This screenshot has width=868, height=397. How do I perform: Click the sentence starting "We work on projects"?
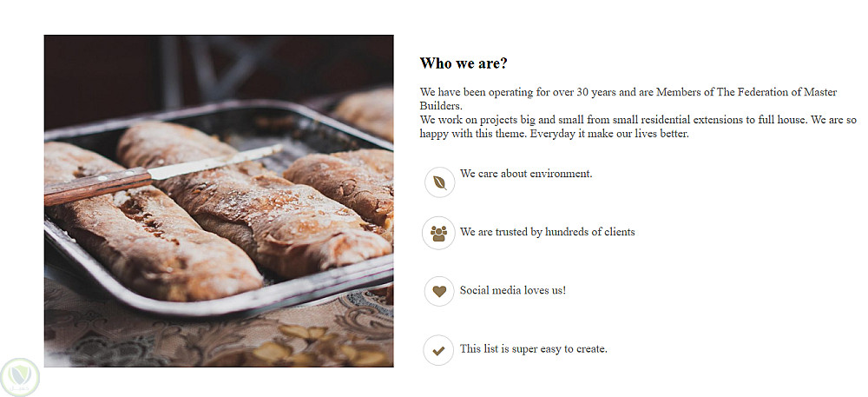[608, 120]
